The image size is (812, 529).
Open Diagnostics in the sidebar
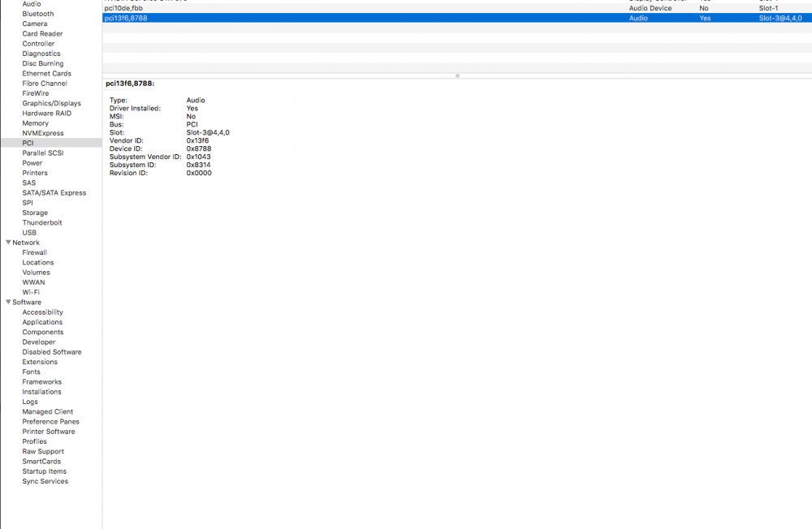coord(41,54)
